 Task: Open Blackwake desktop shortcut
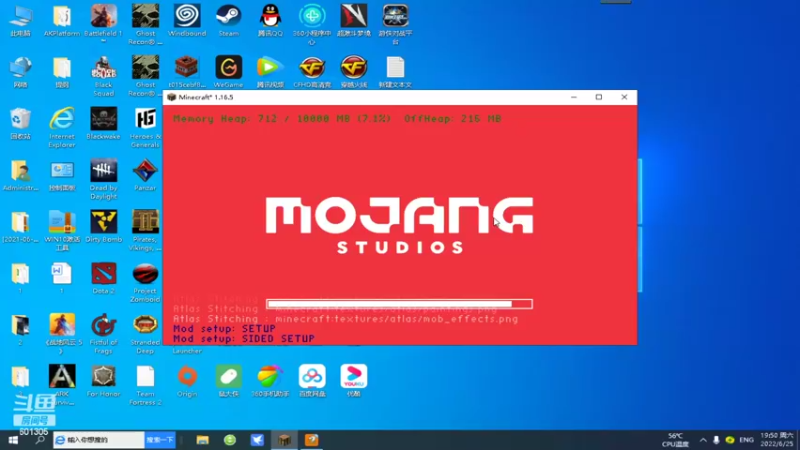click(x=104, y=123)
